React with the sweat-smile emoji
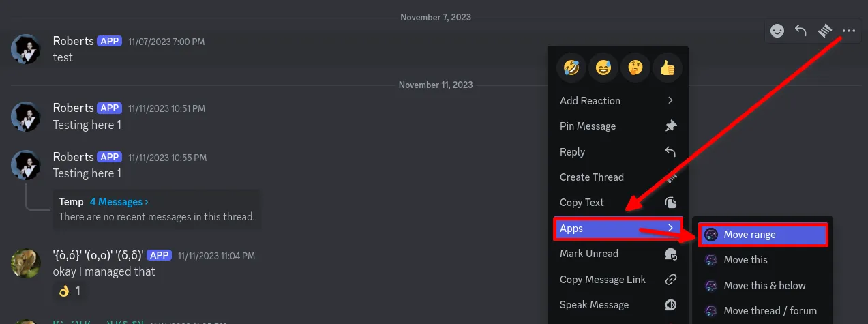This screenshot has width=868, height=324. [x=603, y=68]
